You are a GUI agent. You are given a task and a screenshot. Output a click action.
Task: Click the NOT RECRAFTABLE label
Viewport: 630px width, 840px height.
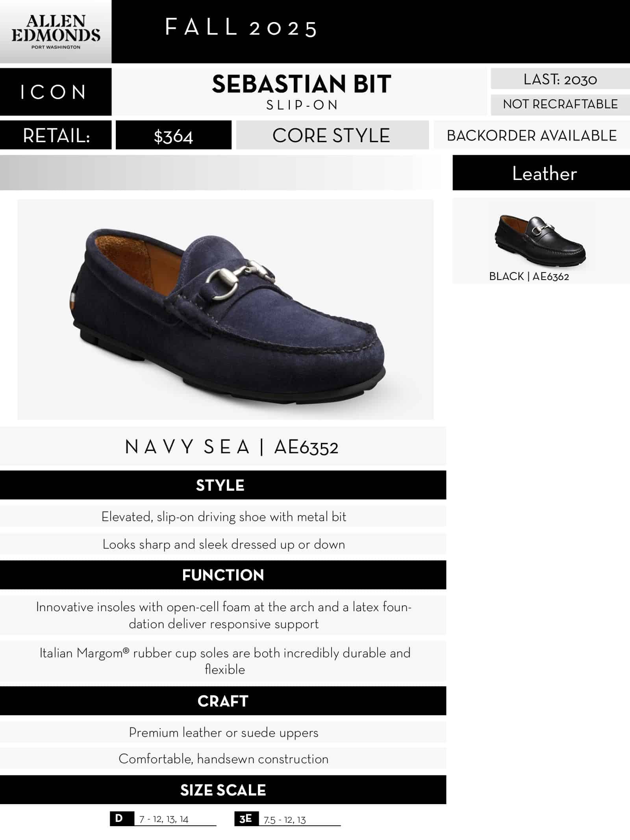click(x=560, y=104)
